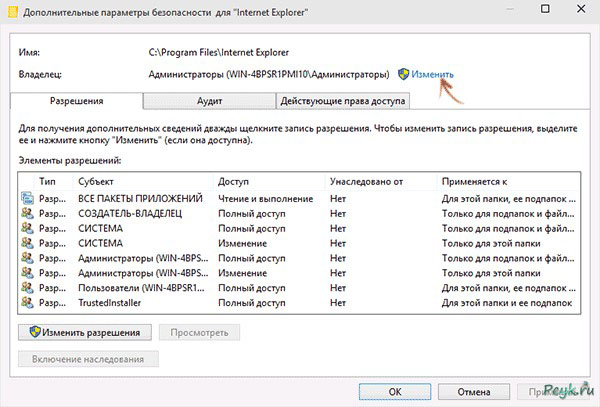Maximize the security settings window
The image size is (600, 407).
coord(545,9)
